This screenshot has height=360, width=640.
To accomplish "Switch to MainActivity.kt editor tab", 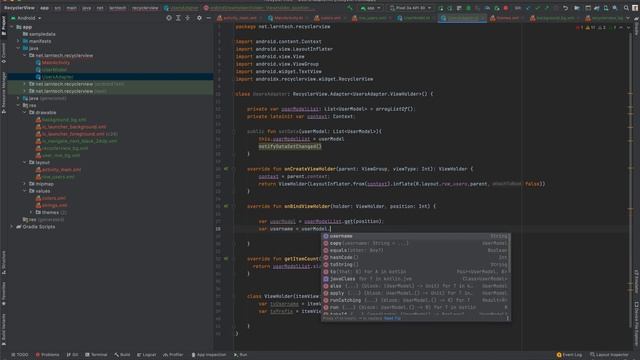I will (288, 18).
